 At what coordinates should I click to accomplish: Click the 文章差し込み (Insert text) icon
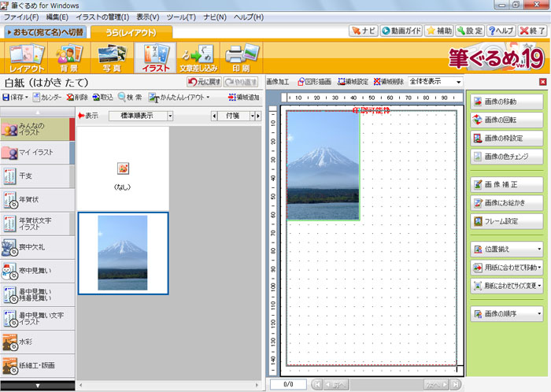(x=198, y=57)
